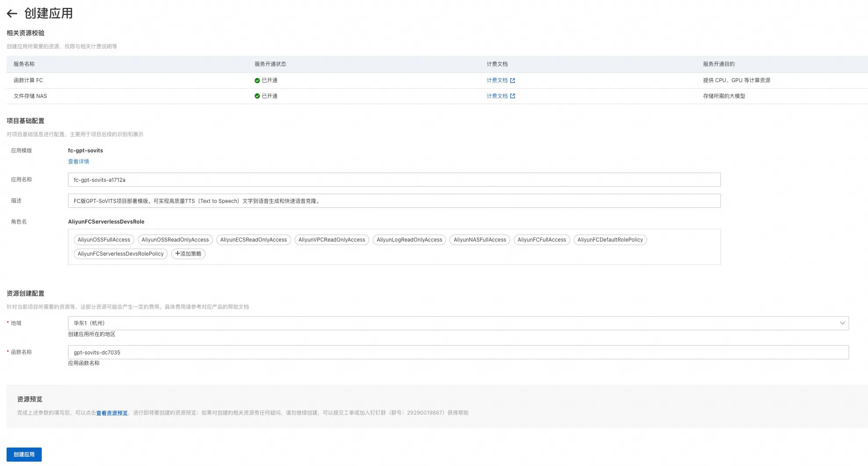Image resolution: width=868 pixels, height=466 pixels.
Task: Click the 服务名称 column header
Action: click(24, 64)
